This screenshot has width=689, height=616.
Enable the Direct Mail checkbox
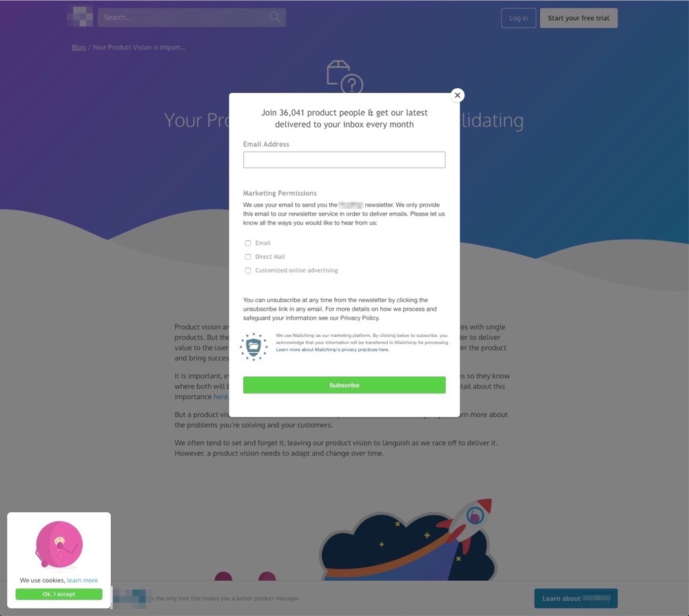coord(248,256)
